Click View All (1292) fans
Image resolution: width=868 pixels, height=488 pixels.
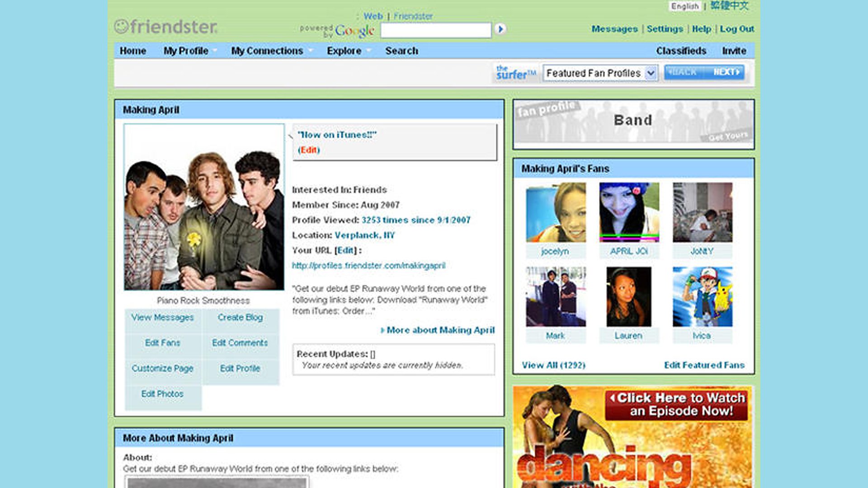click(x=553, y=365)
